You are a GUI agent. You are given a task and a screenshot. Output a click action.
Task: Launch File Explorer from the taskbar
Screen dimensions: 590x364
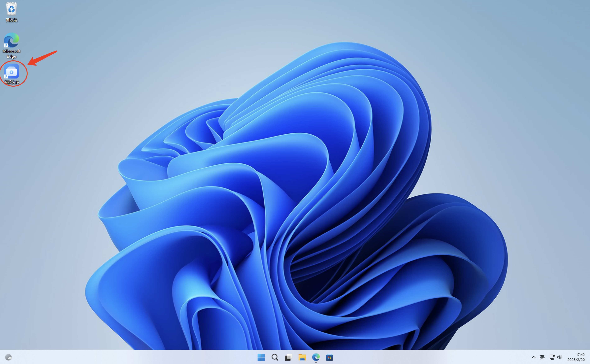(x=302, y=357)
